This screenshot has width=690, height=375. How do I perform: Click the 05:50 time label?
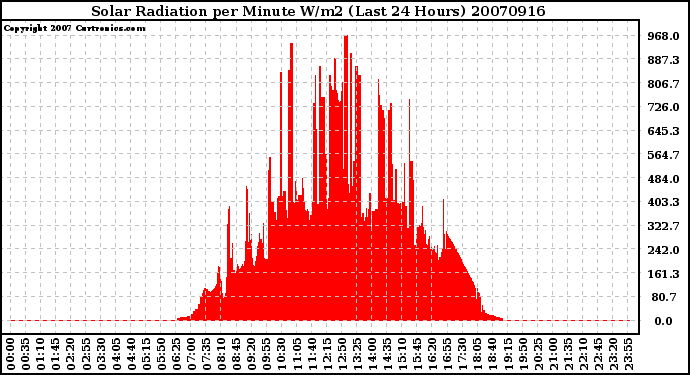[x=161, y=355]
